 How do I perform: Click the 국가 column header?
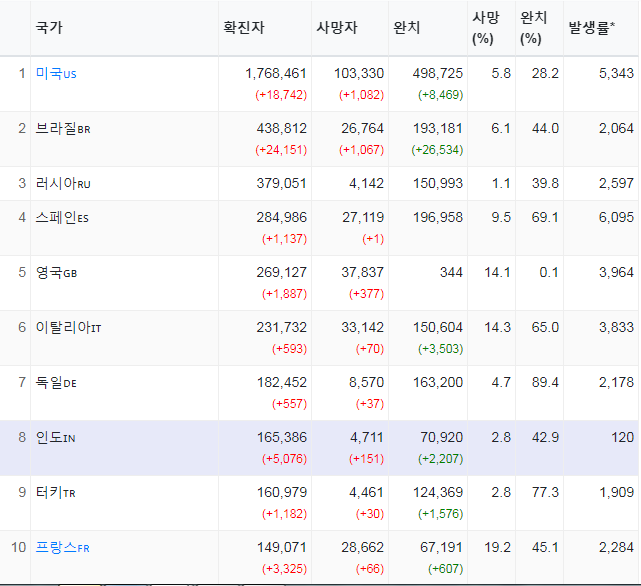[x=49, y=28]
